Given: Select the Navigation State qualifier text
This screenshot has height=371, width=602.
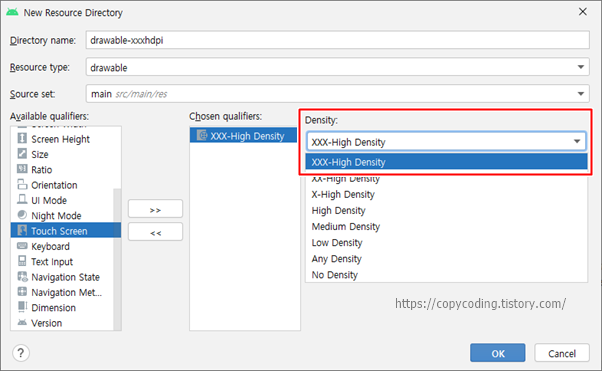Looking at the screenshot, I should pyautogui.click(x=65, y=277).
